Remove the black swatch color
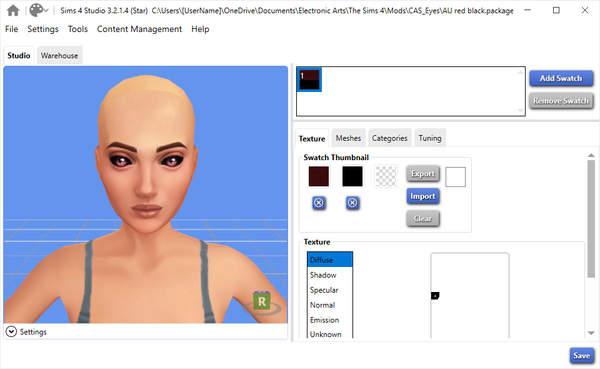The width and height of the screenshot is (600, 369). click(x=352, y=202)
